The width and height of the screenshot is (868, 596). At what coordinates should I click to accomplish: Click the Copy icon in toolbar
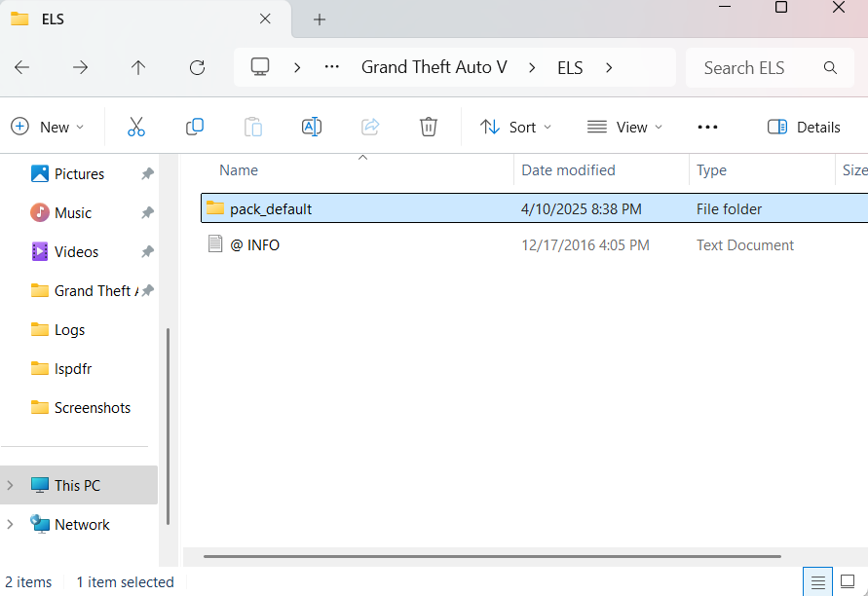click(x=195, y=127)
